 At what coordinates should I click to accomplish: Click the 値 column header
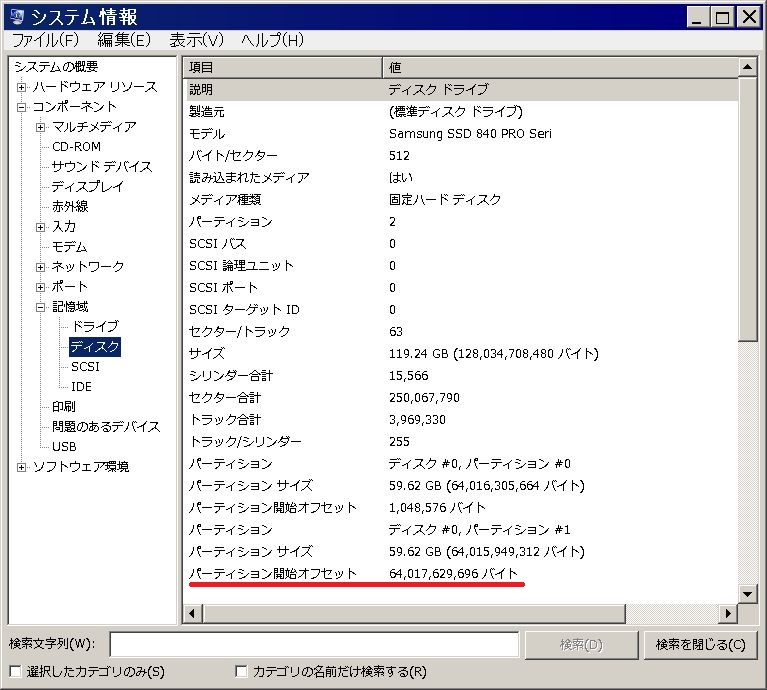pos(560,67)
